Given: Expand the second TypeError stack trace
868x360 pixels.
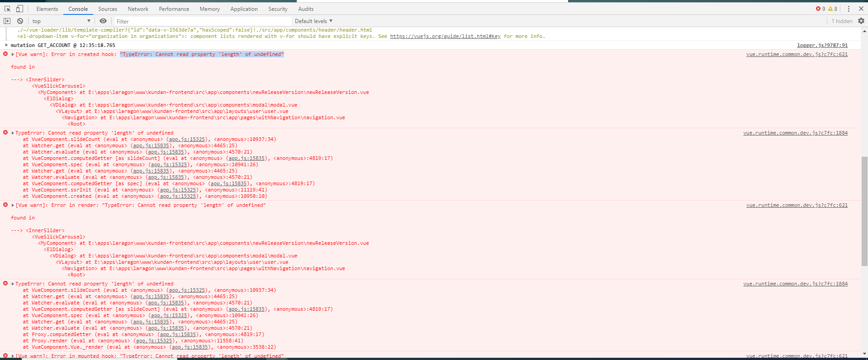Looking at the screenshot, I should (13, 284).
